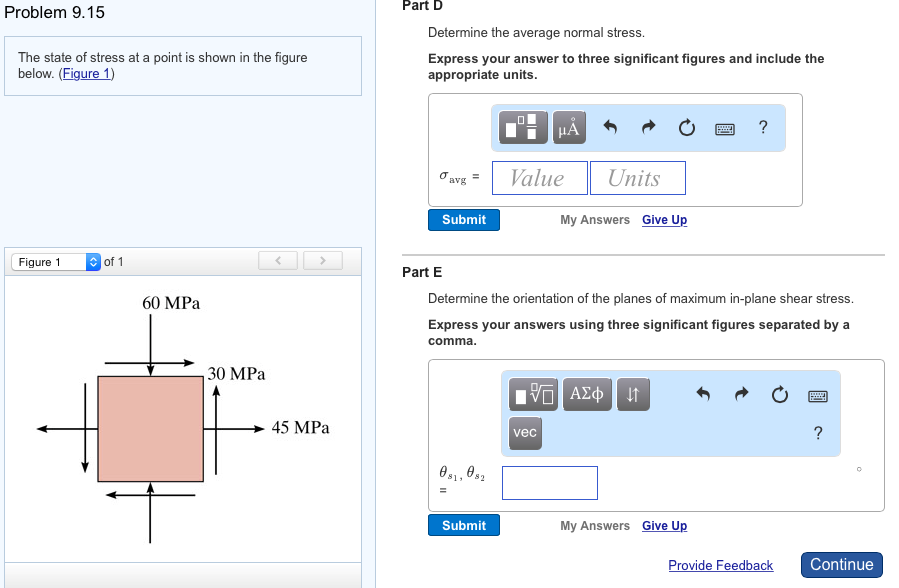This screenshot has height=588, width=899.
Task: View My Answers for Part D
Action: coord(595,219)
